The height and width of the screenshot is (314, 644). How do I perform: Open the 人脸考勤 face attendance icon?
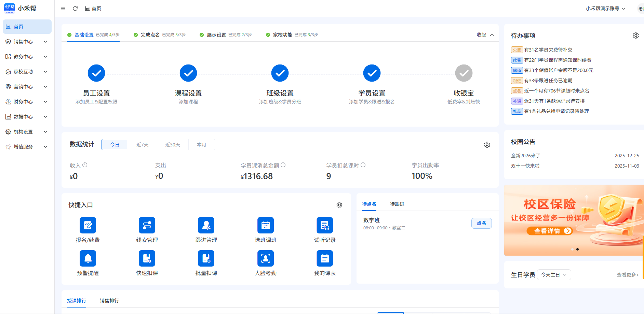coord(266,258)
